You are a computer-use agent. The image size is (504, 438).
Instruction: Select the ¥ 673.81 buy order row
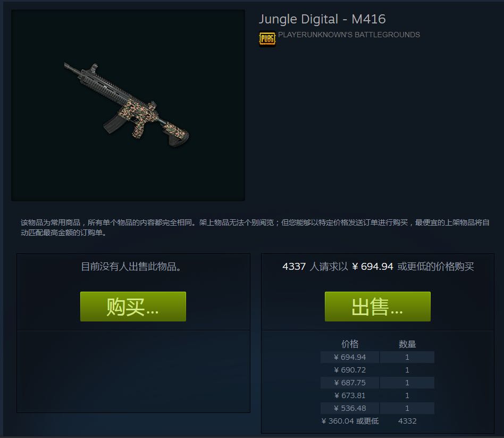coord(377,395)
